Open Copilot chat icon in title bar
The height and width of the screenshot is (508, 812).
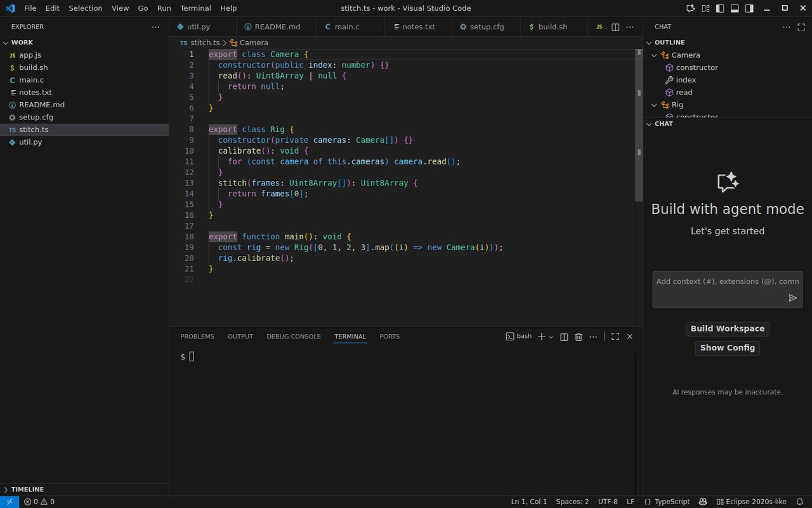point(691,8)
